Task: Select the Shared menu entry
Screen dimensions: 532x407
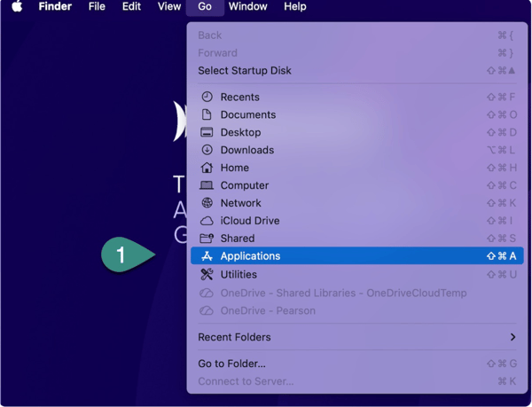Action: coord(357,239)
